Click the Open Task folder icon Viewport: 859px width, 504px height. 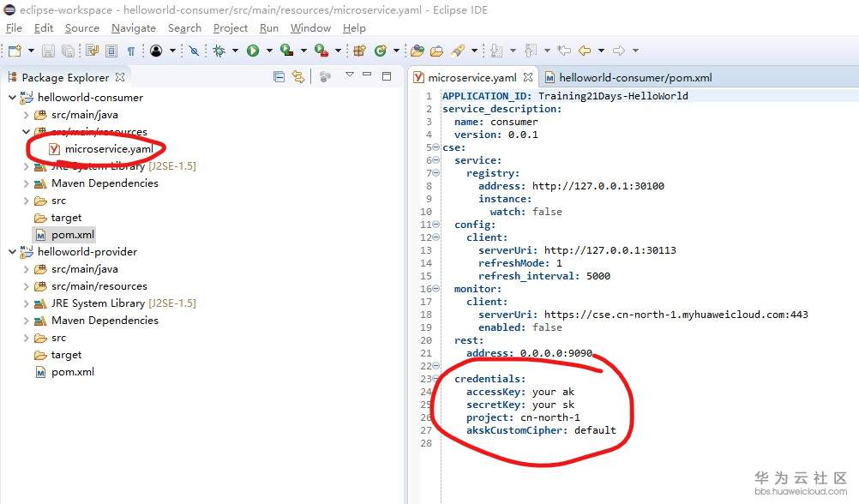point(436,51)
